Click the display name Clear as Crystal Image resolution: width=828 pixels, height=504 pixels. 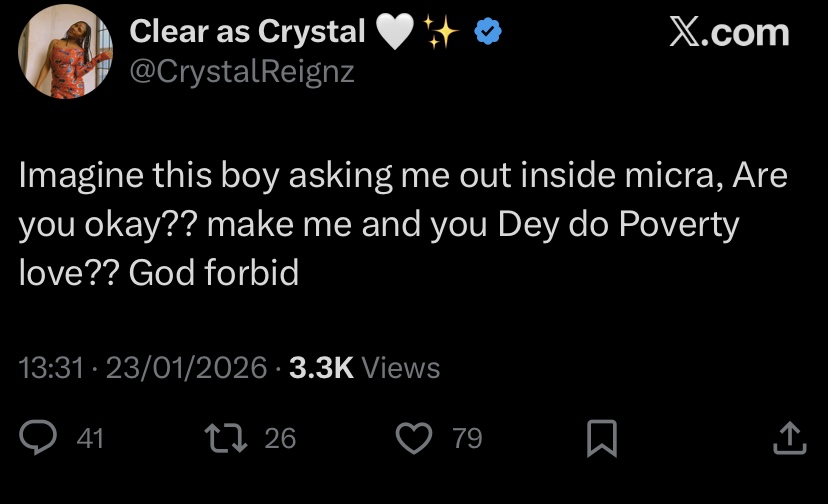click(x=248, y=33)
